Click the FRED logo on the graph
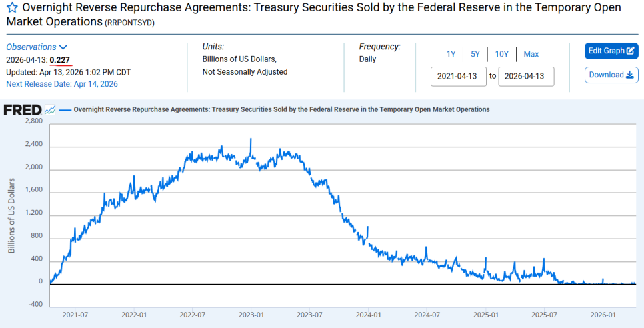This screenshot has height=328, width=644. (23, 110)
